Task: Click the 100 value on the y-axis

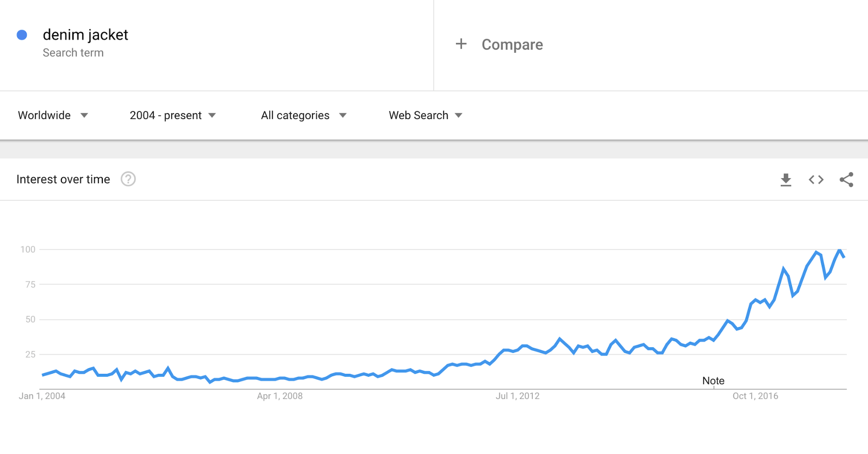Action: click(28, 250)
